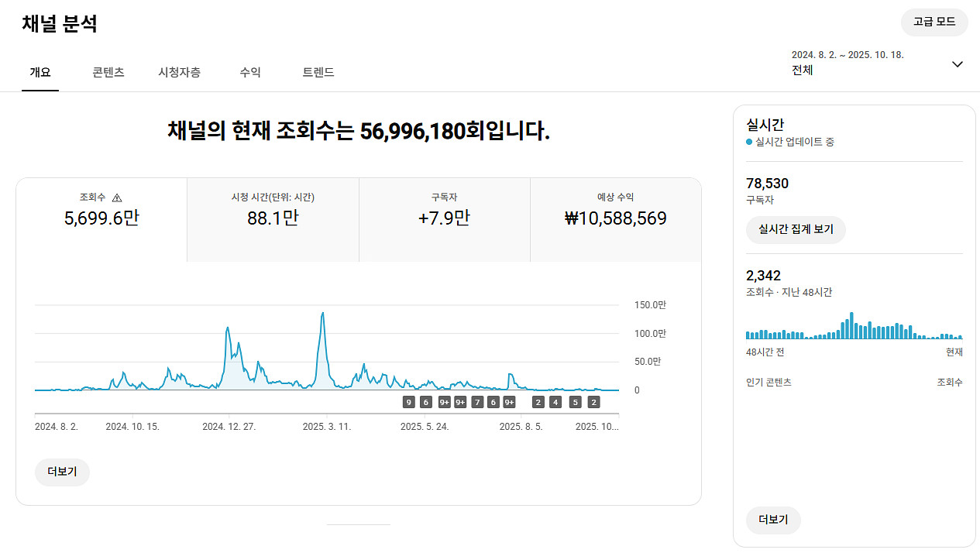This screenshot has height=553, width=980.
Task: Click the video marker labeled 5
Action: click(575, 402)
